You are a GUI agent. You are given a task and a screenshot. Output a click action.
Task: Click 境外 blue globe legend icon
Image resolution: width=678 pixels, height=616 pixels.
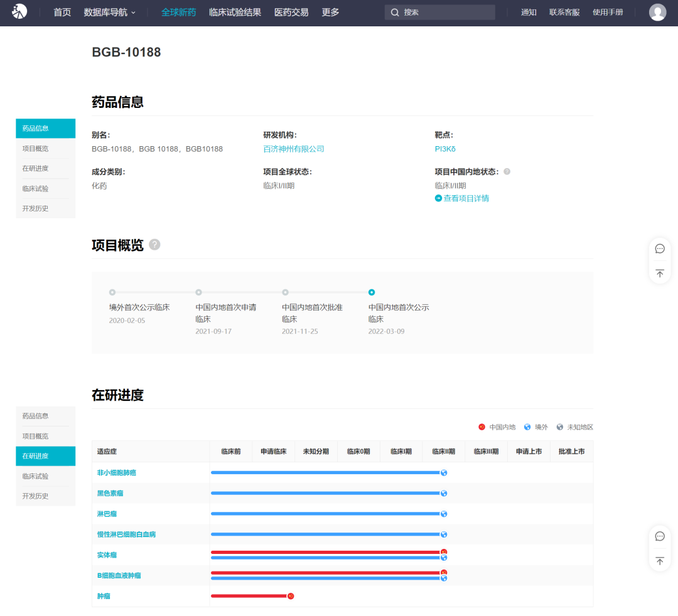527,427
